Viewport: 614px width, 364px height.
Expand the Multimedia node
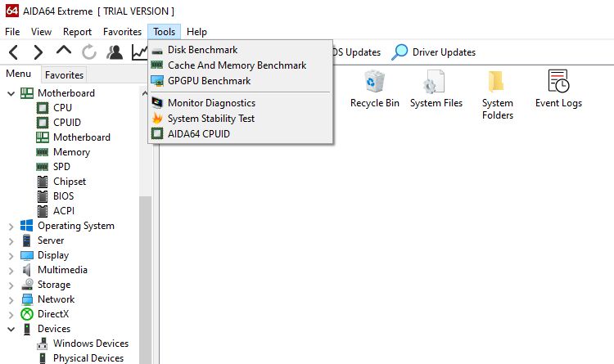[x=11, y=271]
